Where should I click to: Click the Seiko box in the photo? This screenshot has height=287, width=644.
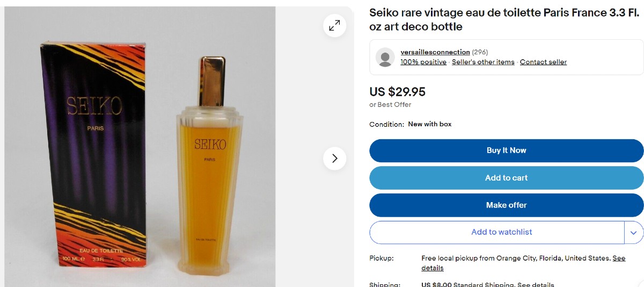click(x=92, y=150)
